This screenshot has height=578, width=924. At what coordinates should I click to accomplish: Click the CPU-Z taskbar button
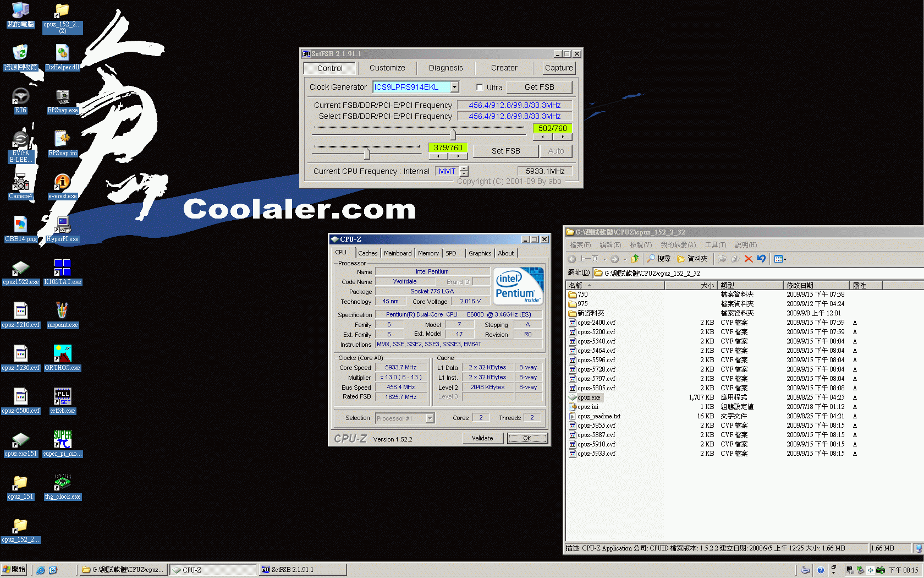pyautogui.click(x=213, y=570)
